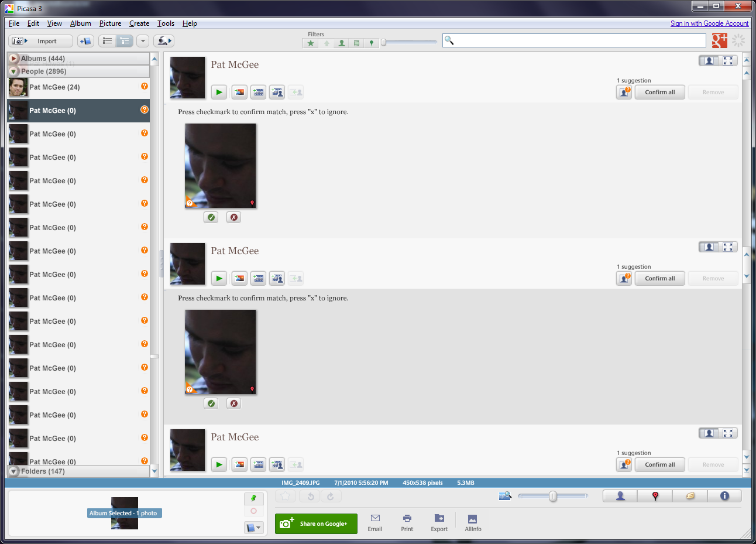Click the Google+ icon

click(x=719, y=40)
